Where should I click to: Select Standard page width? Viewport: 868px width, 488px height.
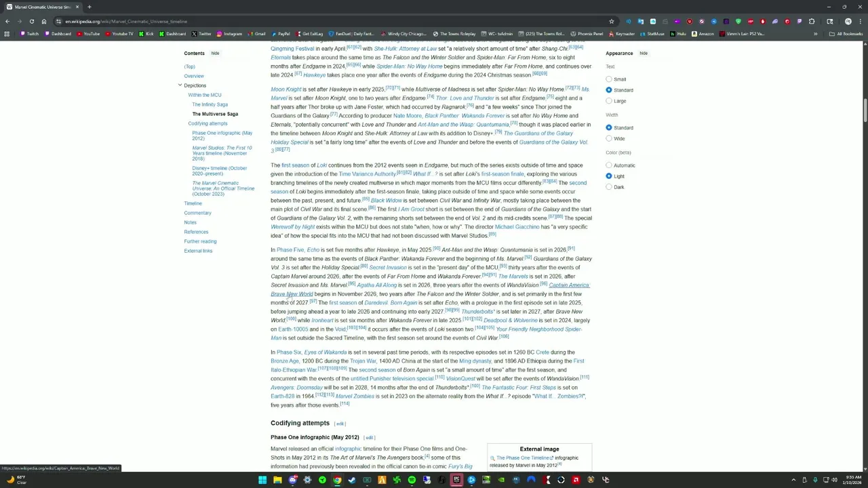coord(609,127)
